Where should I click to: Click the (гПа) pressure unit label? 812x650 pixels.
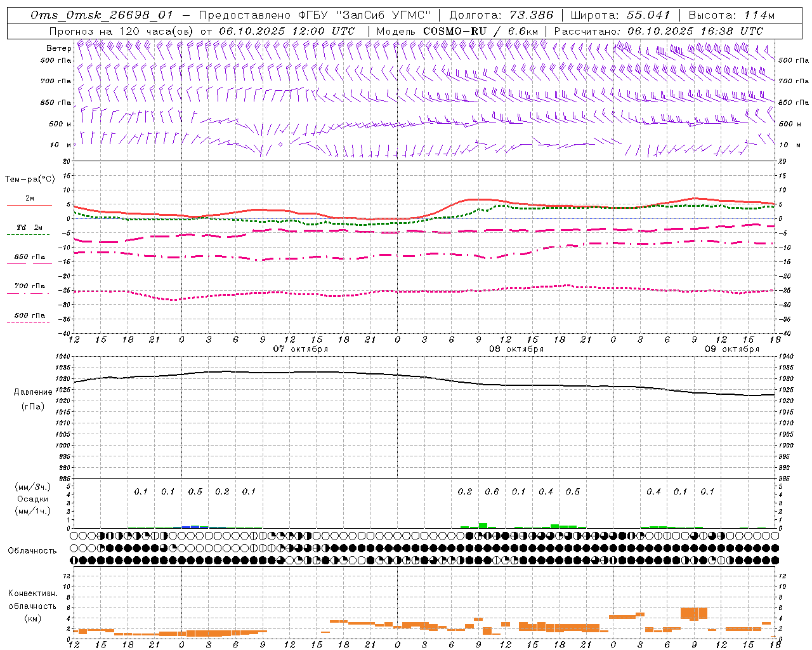33,406
